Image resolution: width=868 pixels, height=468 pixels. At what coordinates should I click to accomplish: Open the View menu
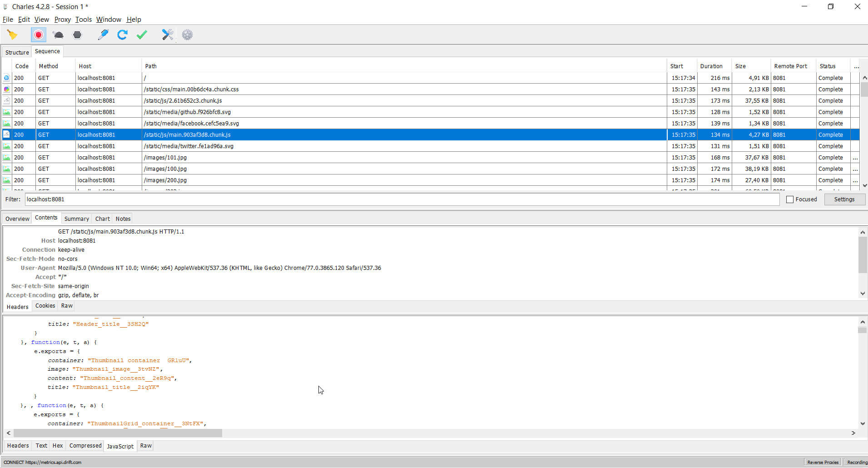point(42,20)
